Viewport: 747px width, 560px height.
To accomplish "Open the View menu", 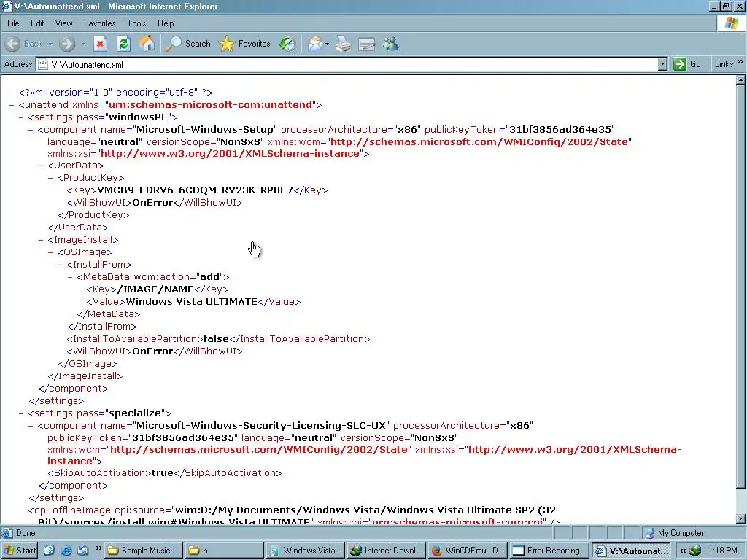I will point(63,23).
